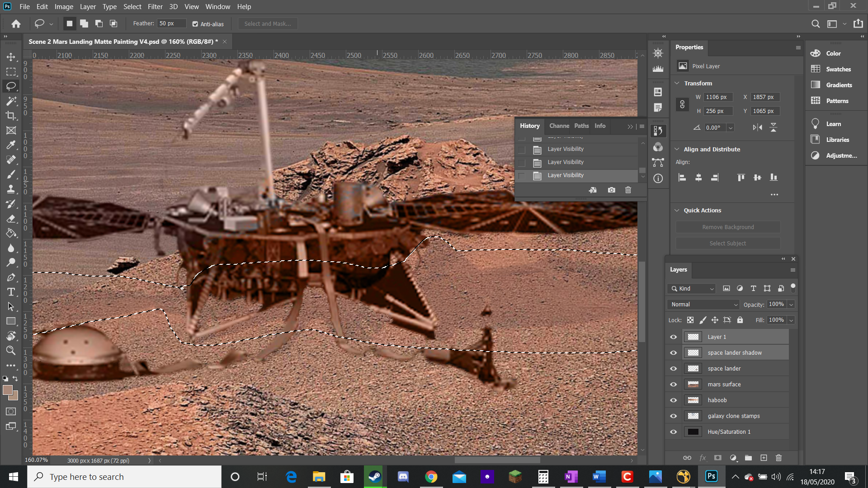Select the Pen tool

pyautogui.click(x=11, y=277)
